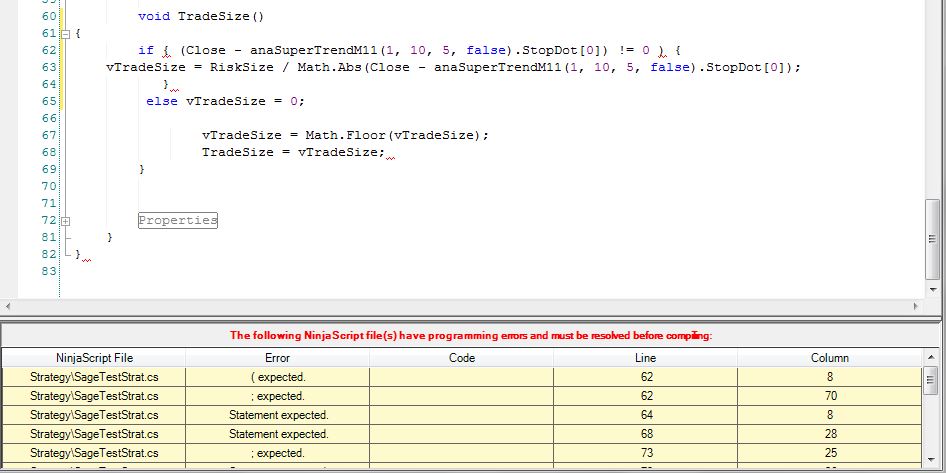This screenshot has height=473, width=946.
Task: Click the error list scroll up arrow
Action: (x=930, y=358)
